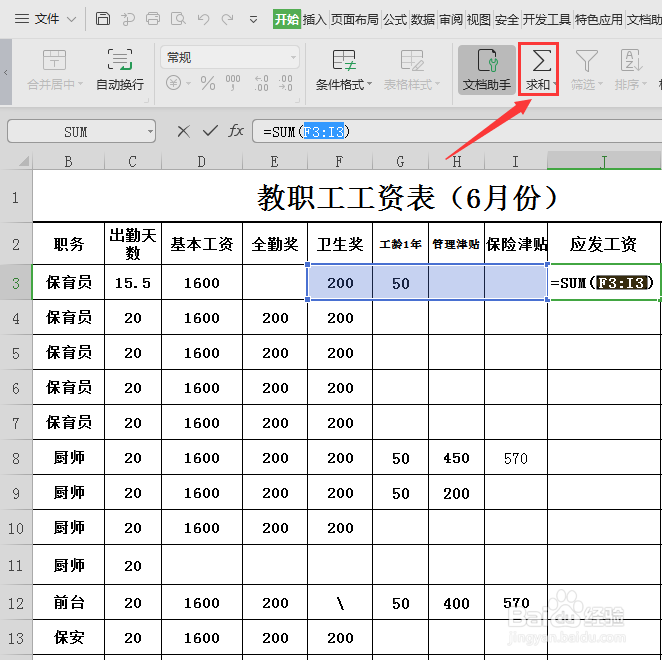
Task: Click the cell with 450 in row 8
Action: [x=456, y=458]
